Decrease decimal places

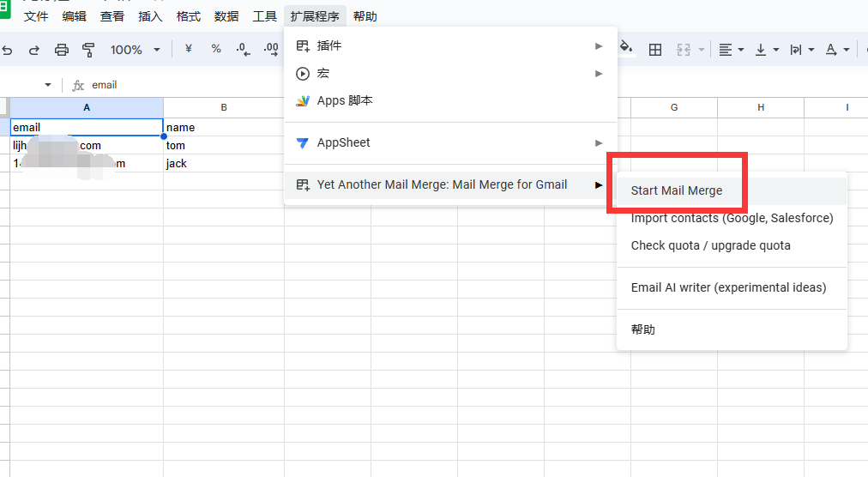[243, 49]
